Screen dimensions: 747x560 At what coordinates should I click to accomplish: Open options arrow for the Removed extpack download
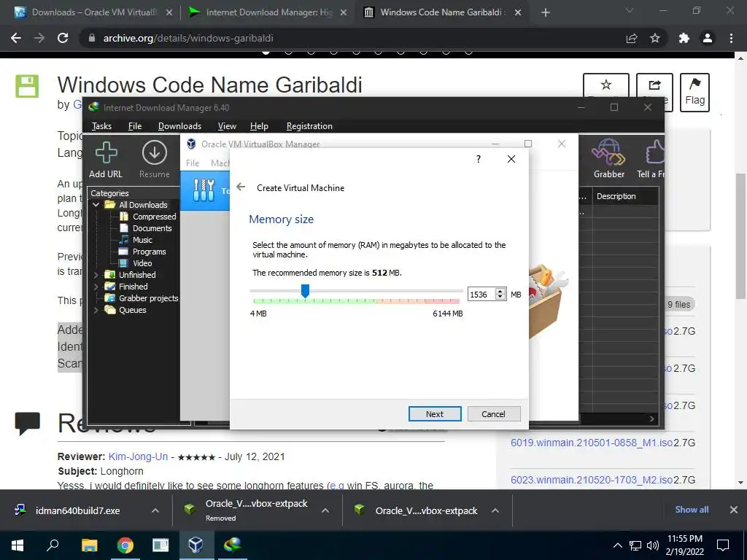pyautogui.click(x=325, y=510)
